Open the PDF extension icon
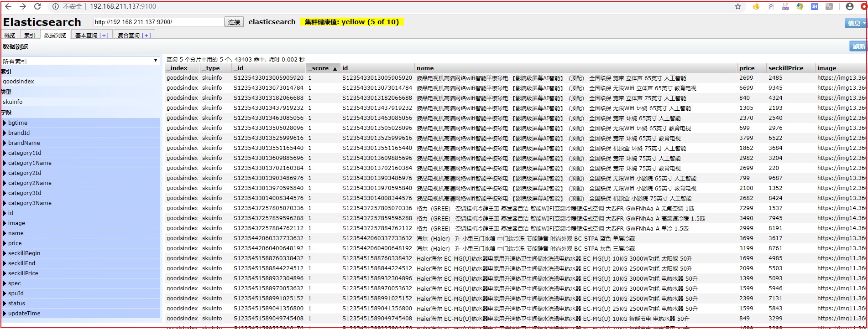This screenshot has height=329, width=868. click(785, 6)
